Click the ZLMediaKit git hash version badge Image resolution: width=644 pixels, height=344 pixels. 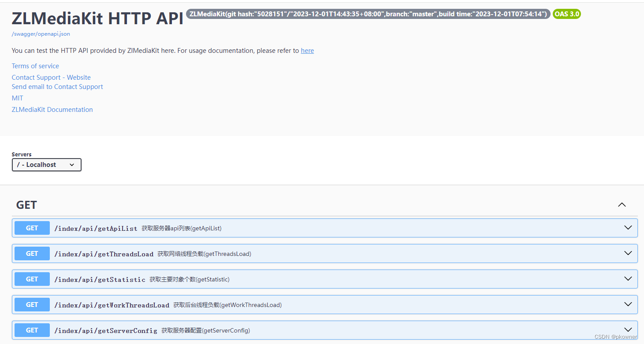(x=368, y=14)
